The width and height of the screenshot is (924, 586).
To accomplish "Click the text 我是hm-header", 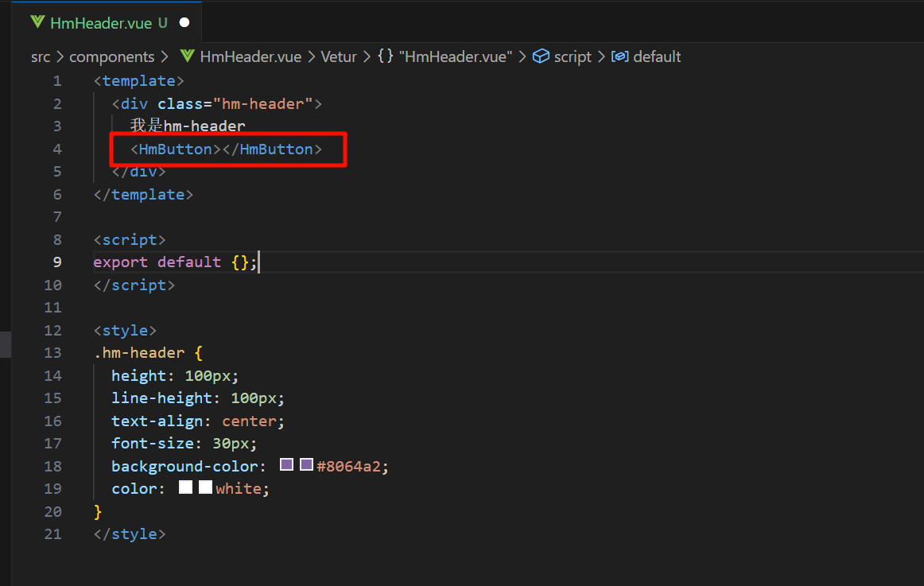I will click(188, 126).
